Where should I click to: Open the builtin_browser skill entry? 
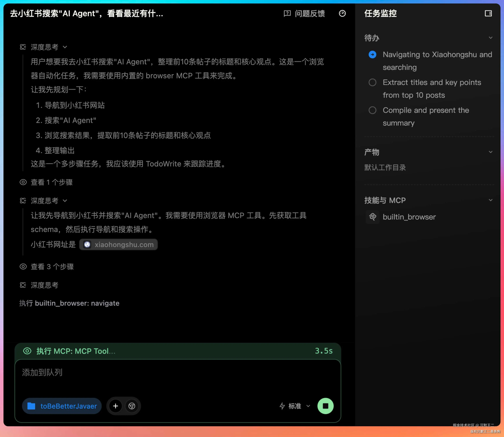click(409, 217)
